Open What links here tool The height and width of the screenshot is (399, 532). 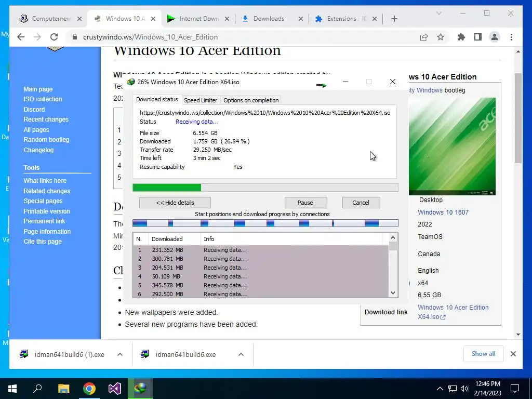point(45,180)
